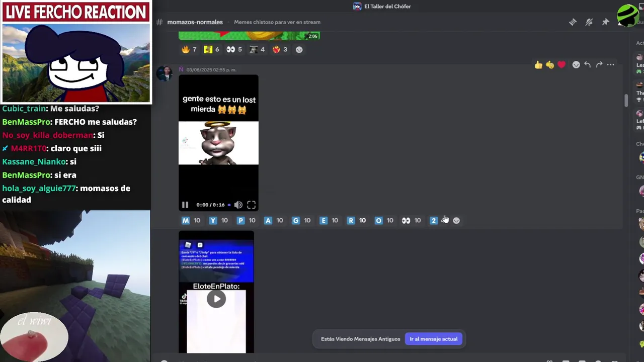The width and height of the screenshot is (644, 362).
Task: Click the momazos-normales channel name
Action: [195, 22]
